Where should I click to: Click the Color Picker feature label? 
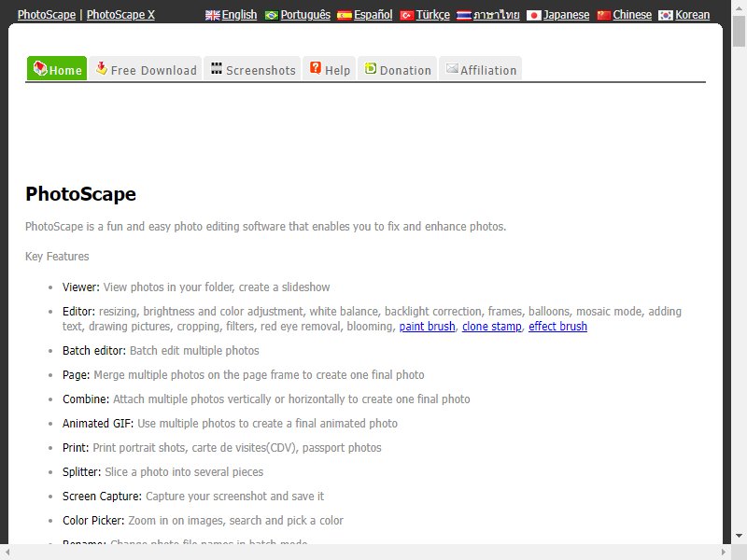click(93, 521)
